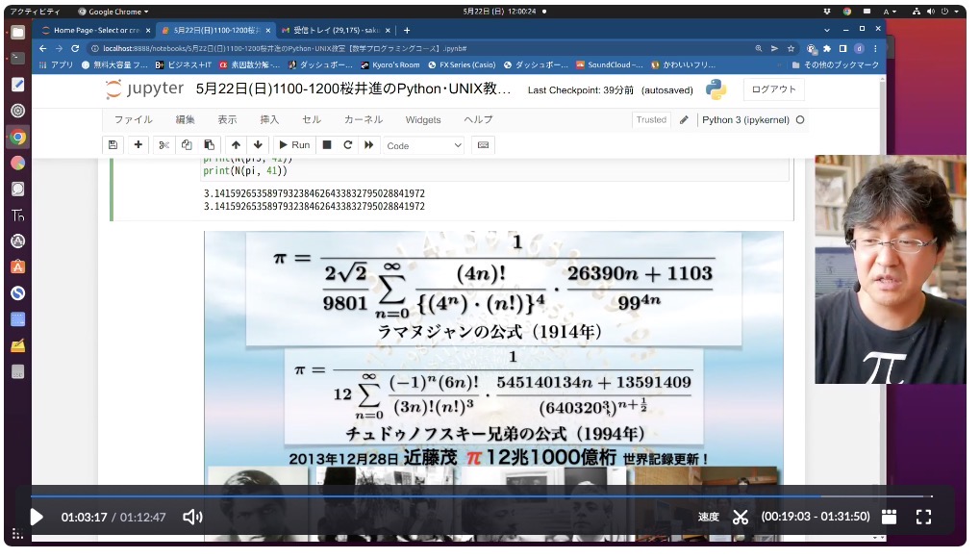Move selected cell up arrow
This screenshot has width=980, height=558.
pos(236,145)
